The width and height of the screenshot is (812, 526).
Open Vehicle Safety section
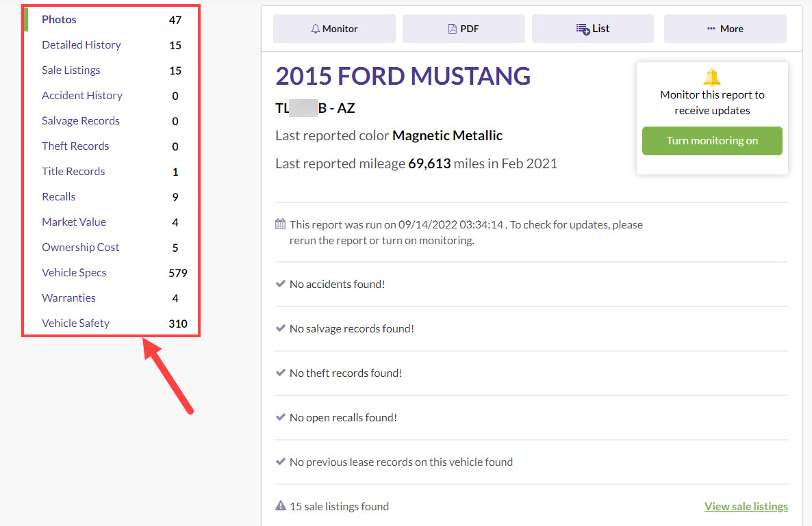75,324
